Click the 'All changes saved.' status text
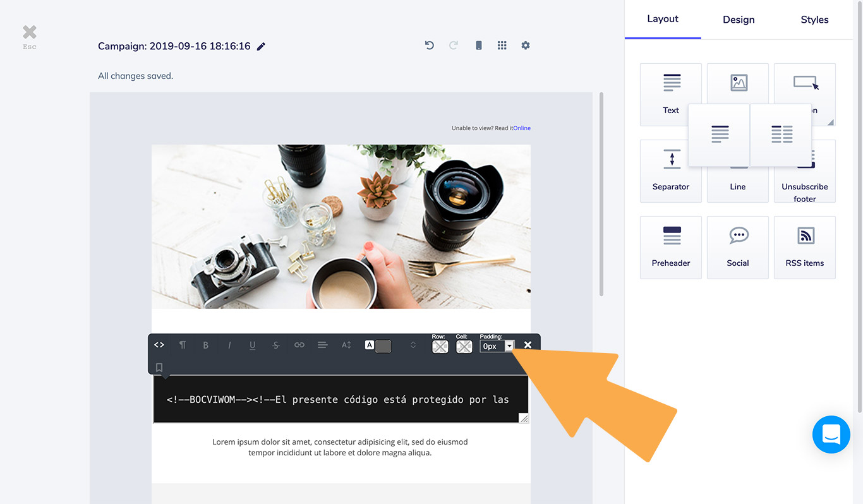The width and height of the screenshot is (863, 504). tap(135, 76)
